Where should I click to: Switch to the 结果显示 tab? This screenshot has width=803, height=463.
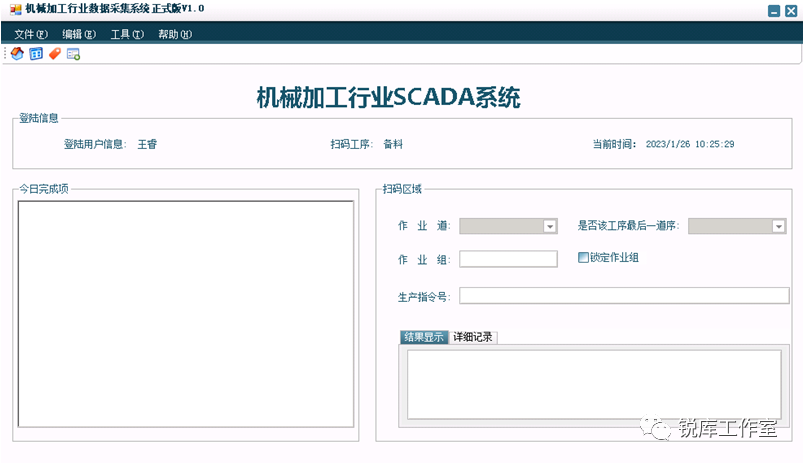[x=424, y=337]
